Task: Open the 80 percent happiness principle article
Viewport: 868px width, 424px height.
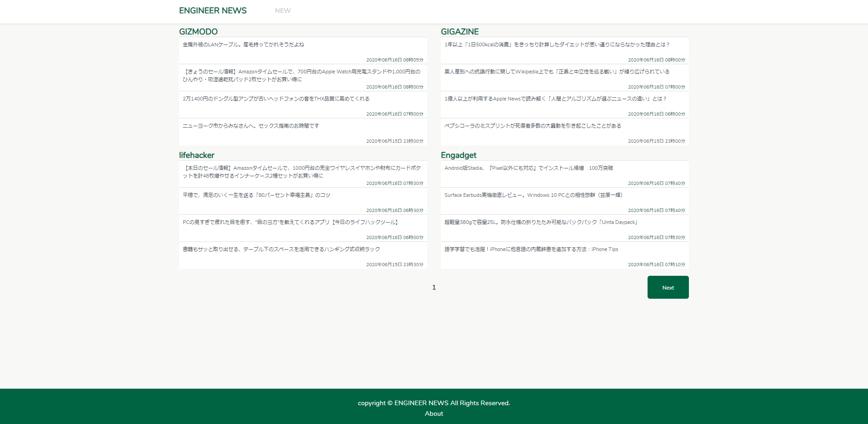Action: pos(256,195)
